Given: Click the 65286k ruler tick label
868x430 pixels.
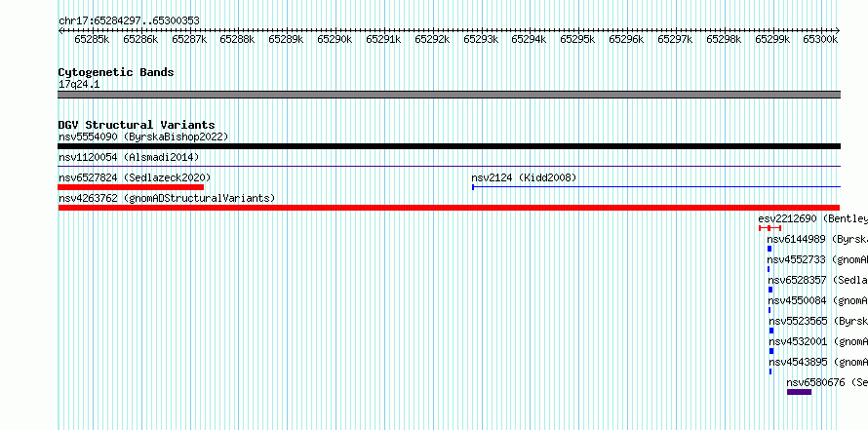Looking at the screenshot, I should pos(140,39).
